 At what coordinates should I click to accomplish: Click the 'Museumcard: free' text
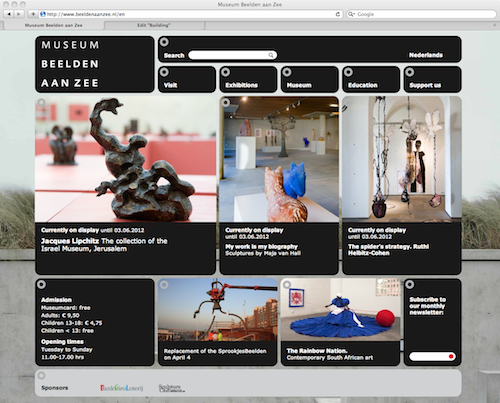[x=66, y=308]
